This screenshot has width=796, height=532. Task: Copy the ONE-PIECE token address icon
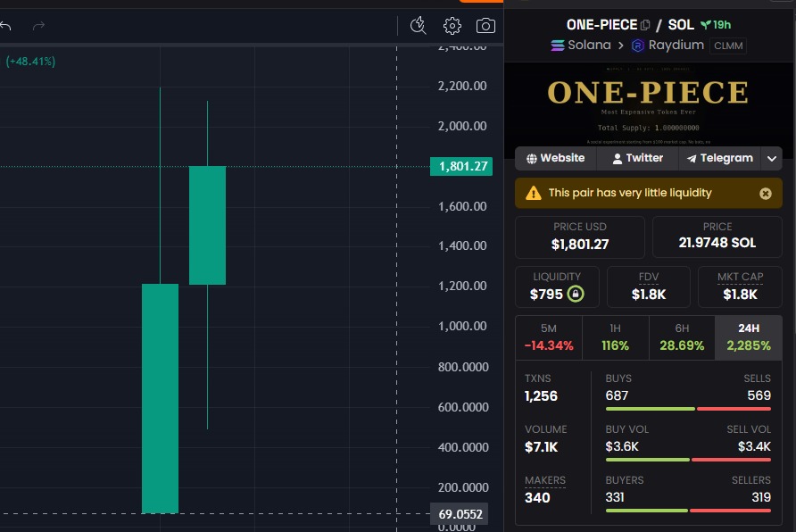645,25
